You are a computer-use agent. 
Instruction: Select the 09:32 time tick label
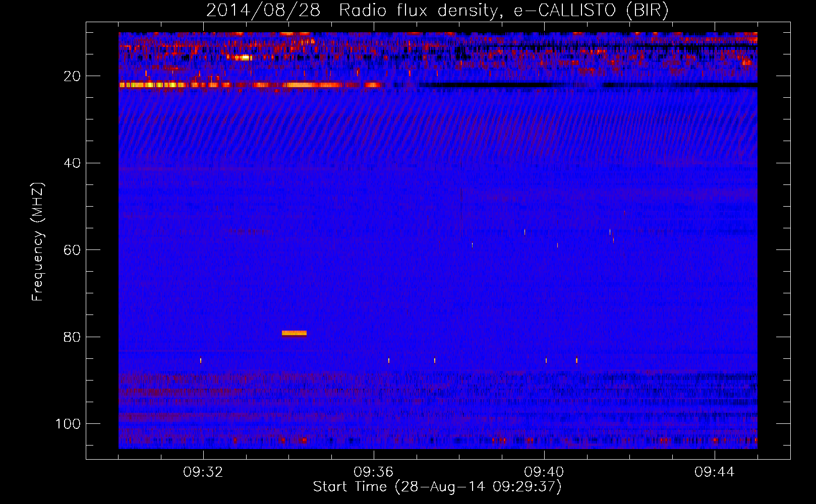203,472
